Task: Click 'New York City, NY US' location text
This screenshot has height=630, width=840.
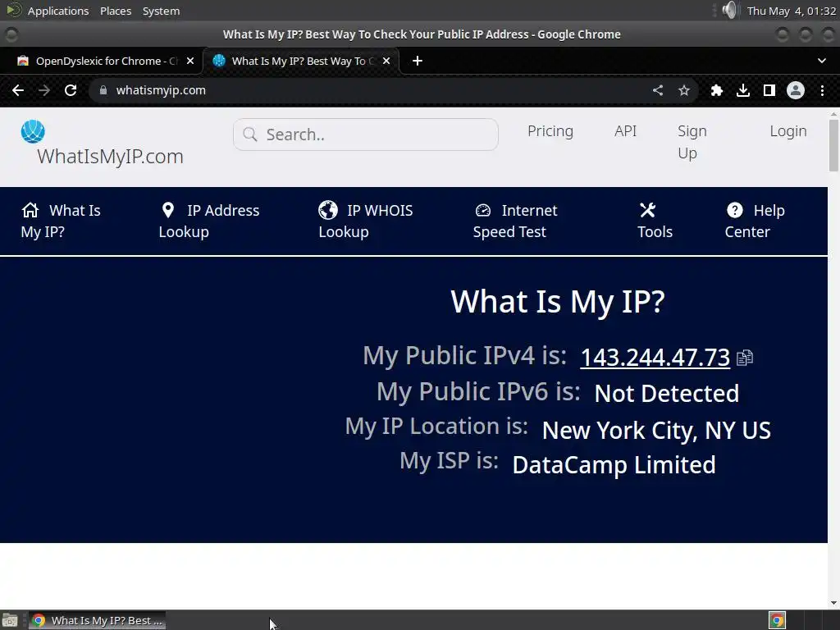Action: [656, 431]
